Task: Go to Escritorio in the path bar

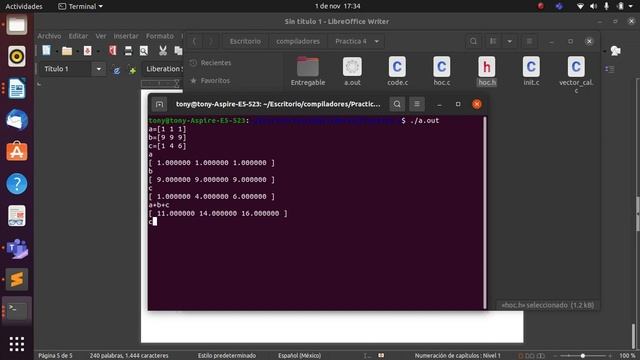Action: 245,41
